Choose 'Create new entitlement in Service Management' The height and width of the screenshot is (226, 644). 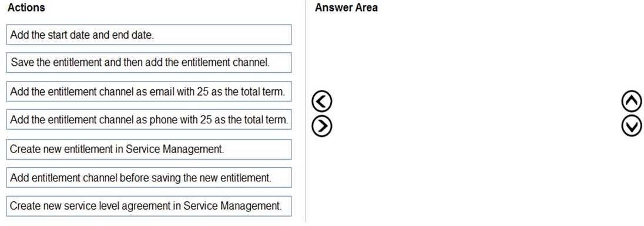coord(149,149)
